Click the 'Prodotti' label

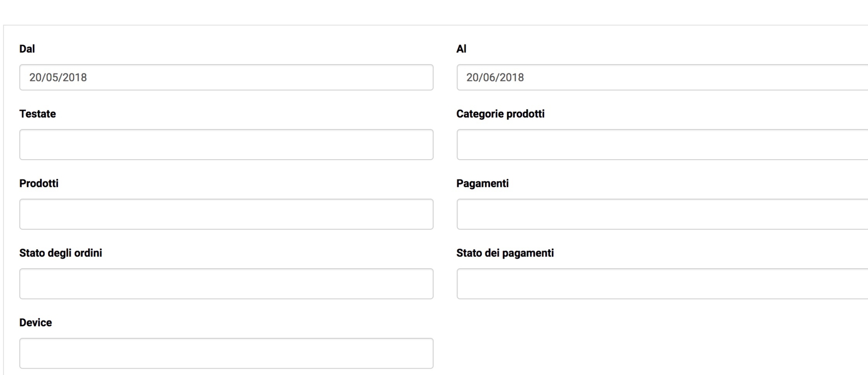[x=39, y=184]
